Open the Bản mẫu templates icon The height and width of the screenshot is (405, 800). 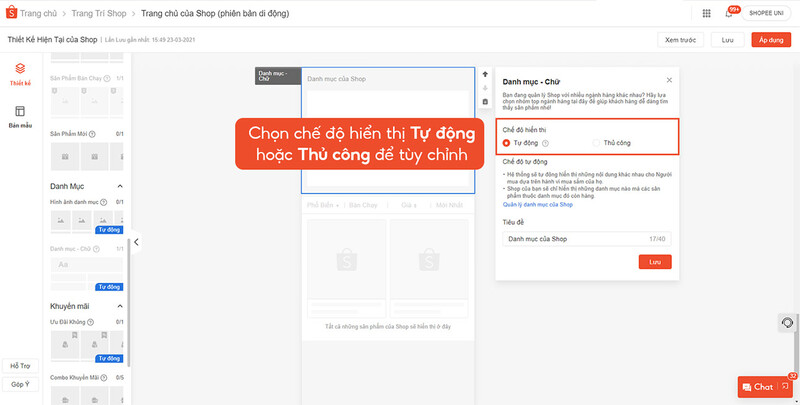[x=20, y=116]
